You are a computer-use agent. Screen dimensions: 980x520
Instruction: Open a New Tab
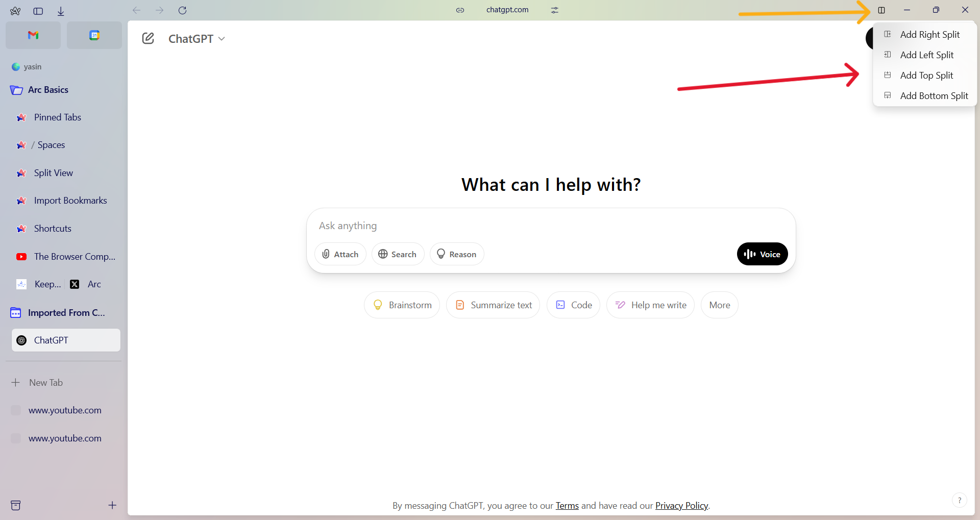point(64,383)
